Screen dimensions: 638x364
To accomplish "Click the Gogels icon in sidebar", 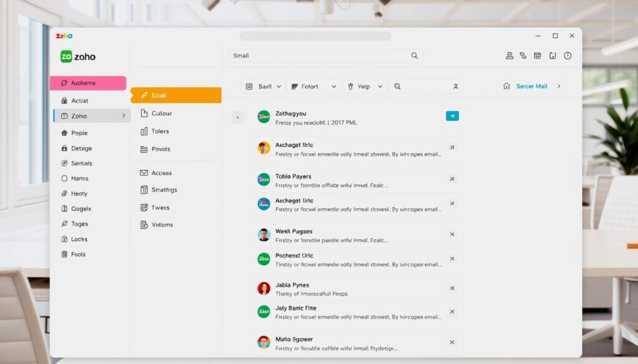I will [x=64, y=208].
